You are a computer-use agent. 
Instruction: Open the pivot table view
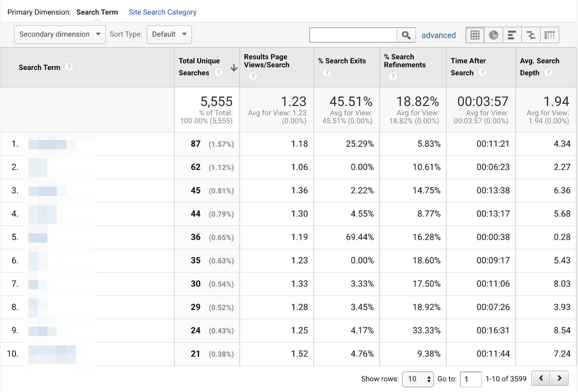point(550,35)
